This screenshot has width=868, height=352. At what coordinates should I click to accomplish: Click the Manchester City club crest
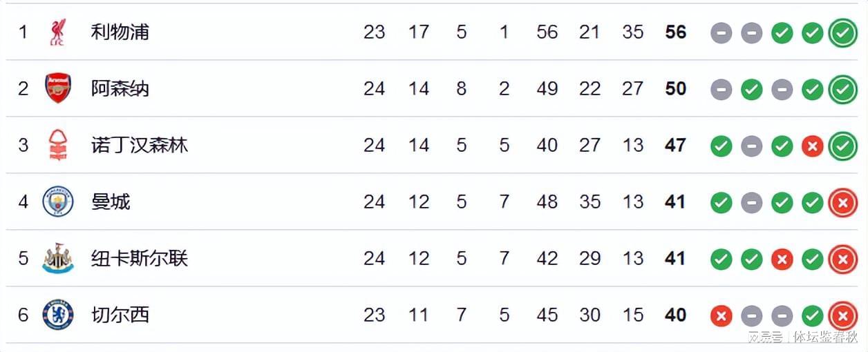(x=58, y=202)
